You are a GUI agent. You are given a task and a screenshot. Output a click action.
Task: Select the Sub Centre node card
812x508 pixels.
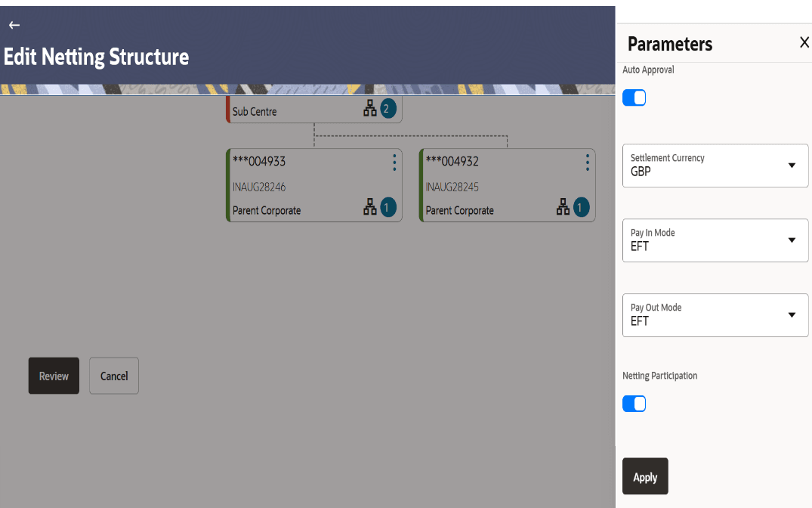tap(295, 111)
